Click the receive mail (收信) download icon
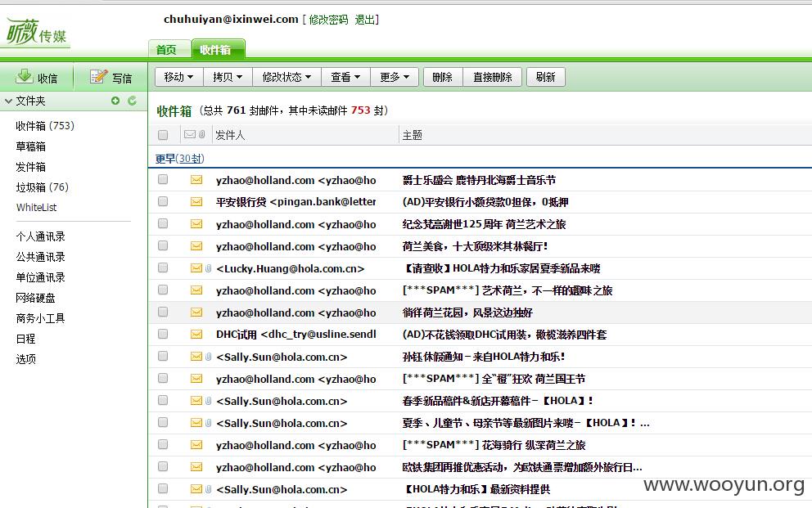 coord(24,77)
